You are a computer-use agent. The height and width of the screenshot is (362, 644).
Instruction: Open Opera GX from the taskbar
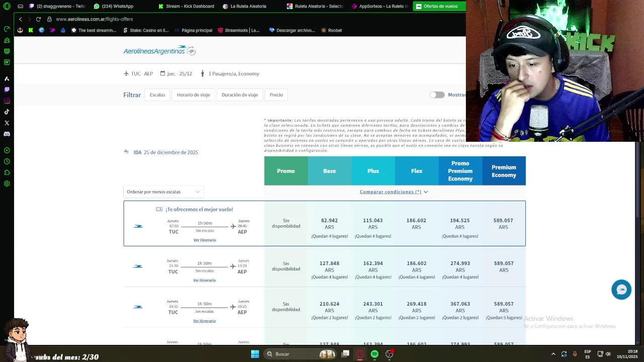(360, 354)
